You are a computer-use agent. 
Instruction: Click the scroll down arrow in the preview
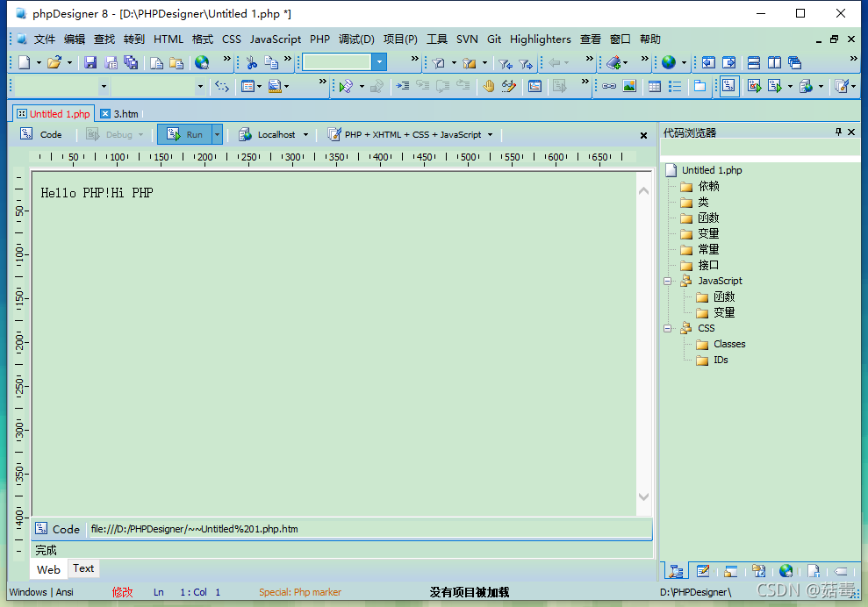[643, 496]
